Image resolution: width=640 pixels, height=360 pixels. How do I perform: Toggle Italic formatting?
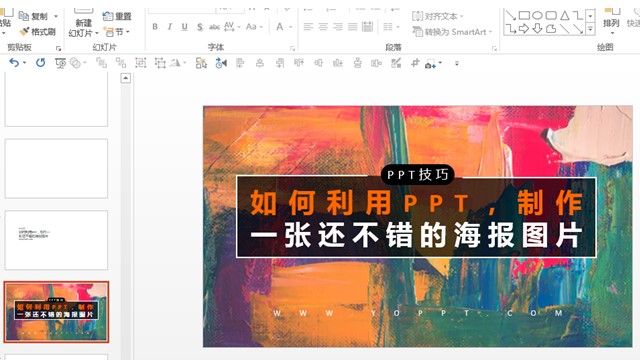[x=169, y=27]
